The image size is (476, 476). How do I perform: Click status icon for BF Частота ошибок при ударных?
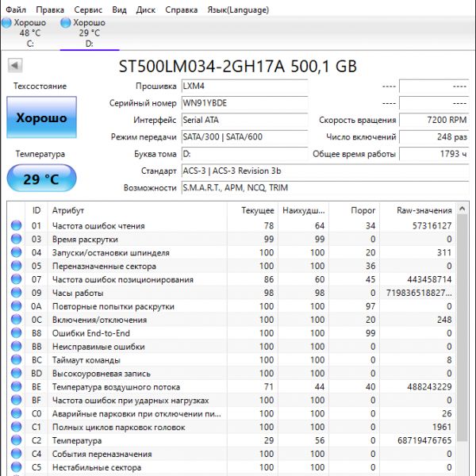click(17, 400)
